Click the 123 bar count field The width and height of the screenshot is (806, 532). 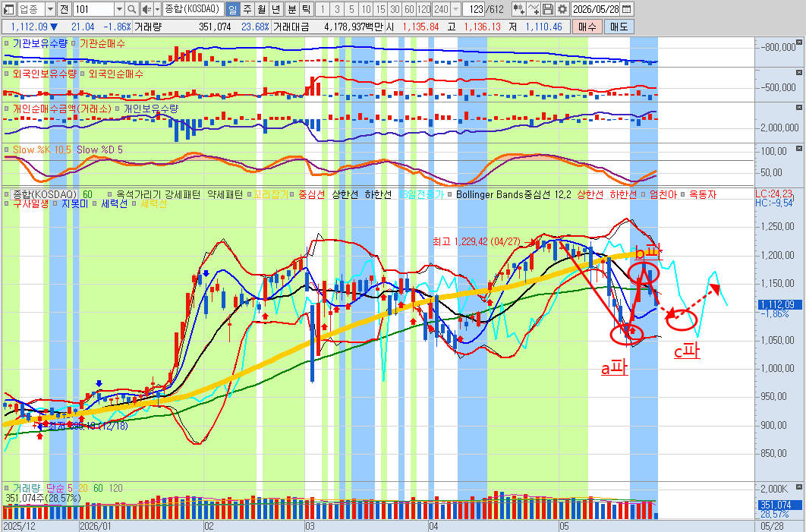pyautogui.click(x=474, y=9)
